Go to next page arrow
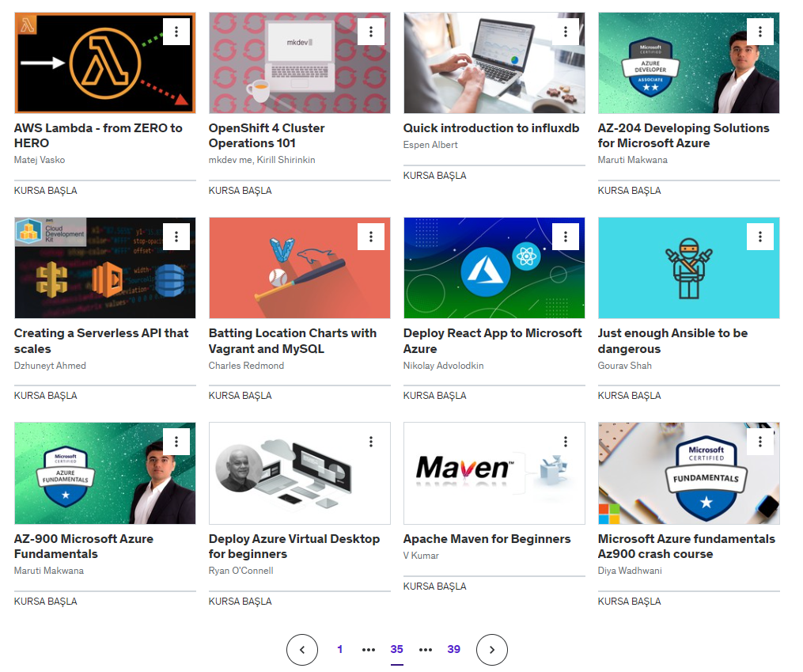Viewport: 803px width, 672px height. click(x=491, y=650)
